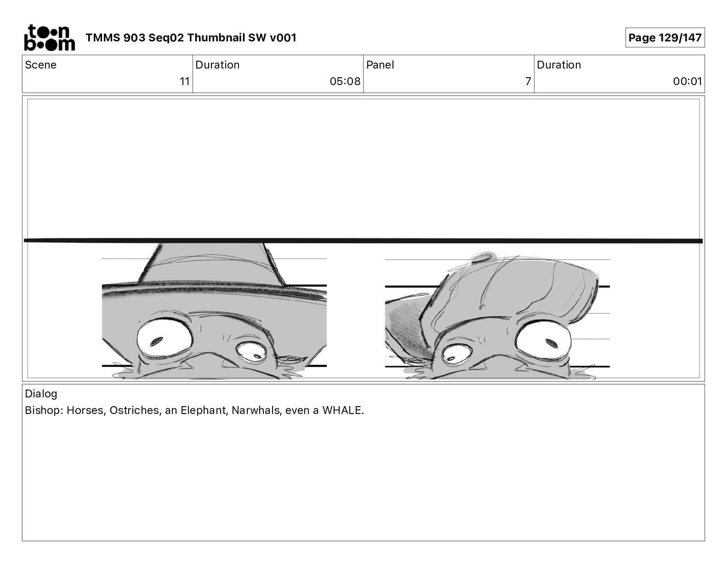Click the Duration label next to Panel
The height and width of the screenshot is (563, 728).
click(559, 65)
